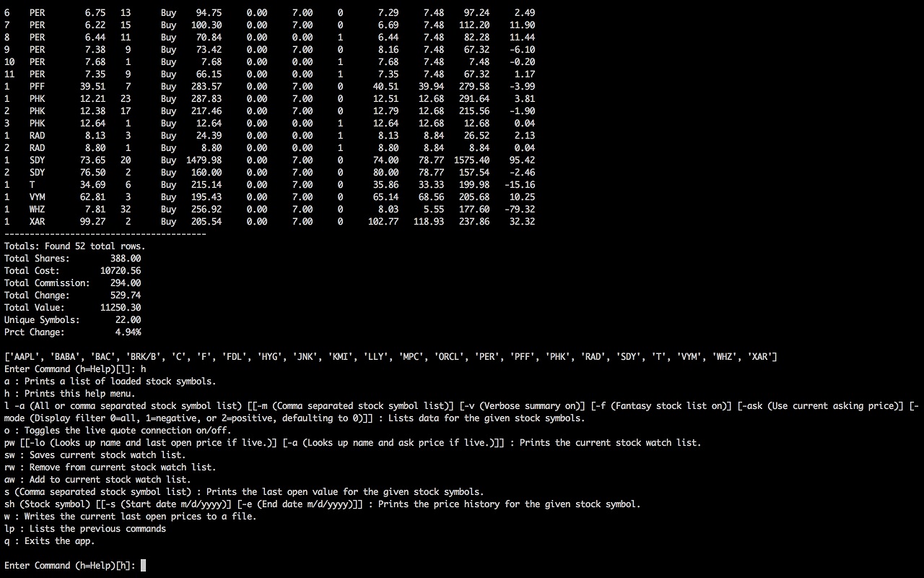Screen dimensions: 924x578
Task: Select 'BABA' in the bracketed symbol list
Action: 65,357
